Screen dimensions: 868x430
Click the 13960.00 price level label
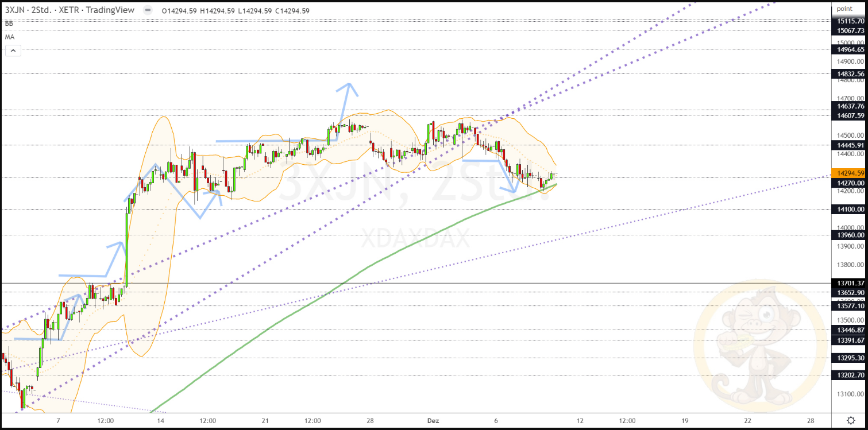(x=850, y=235)
